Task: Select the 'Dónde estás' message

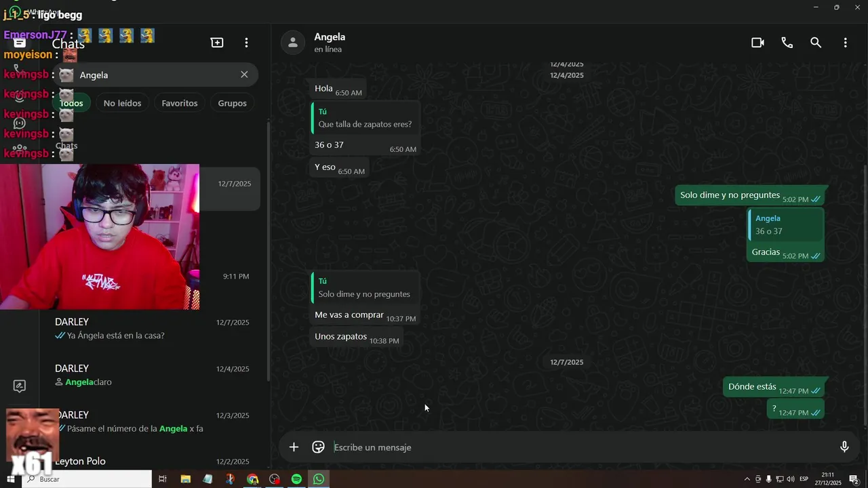Action: [774, 387]
